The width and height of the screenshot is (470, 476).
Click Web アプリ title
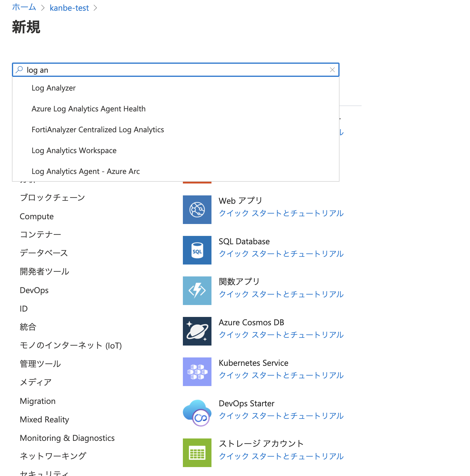(241, 200)
